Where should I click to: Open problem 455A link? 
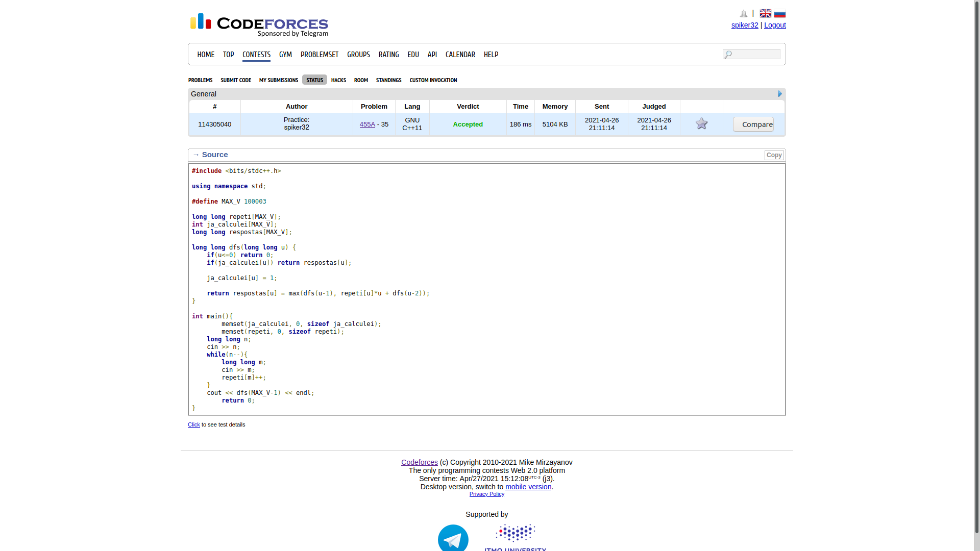pos(367,124)
